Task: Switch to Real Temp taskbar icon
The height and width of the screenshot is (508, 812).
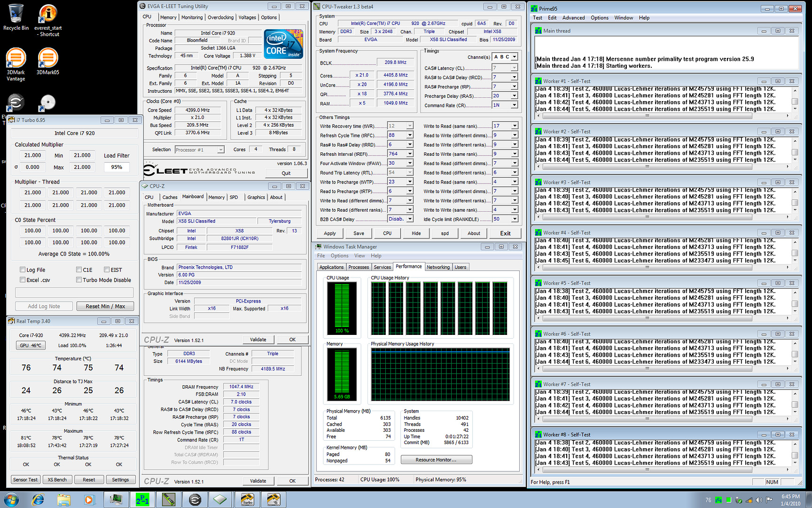Action: [273, 500]
